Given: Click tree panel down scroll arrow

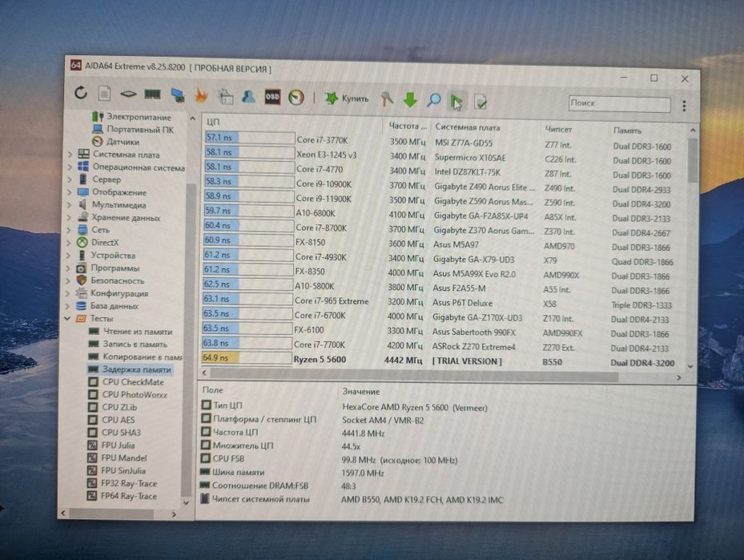Looking at the screenshot, I should coord(187,502).
